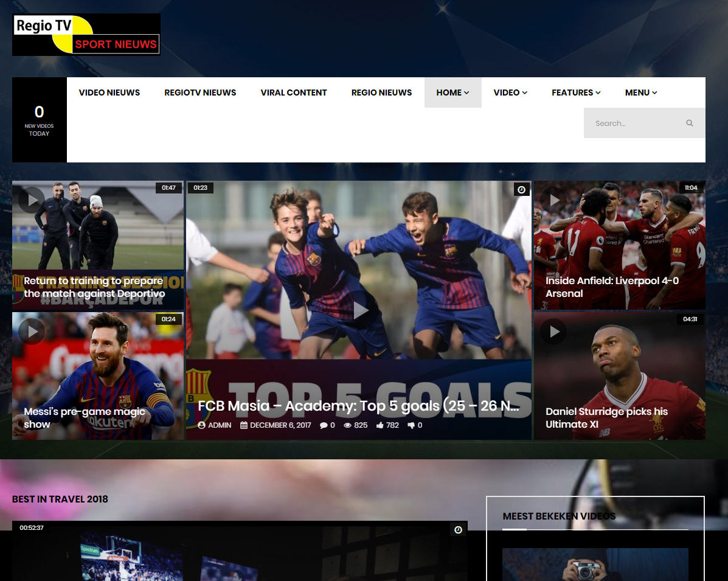
Task: Expand the VIDEO dropdown menu
Action: (510, 92)
